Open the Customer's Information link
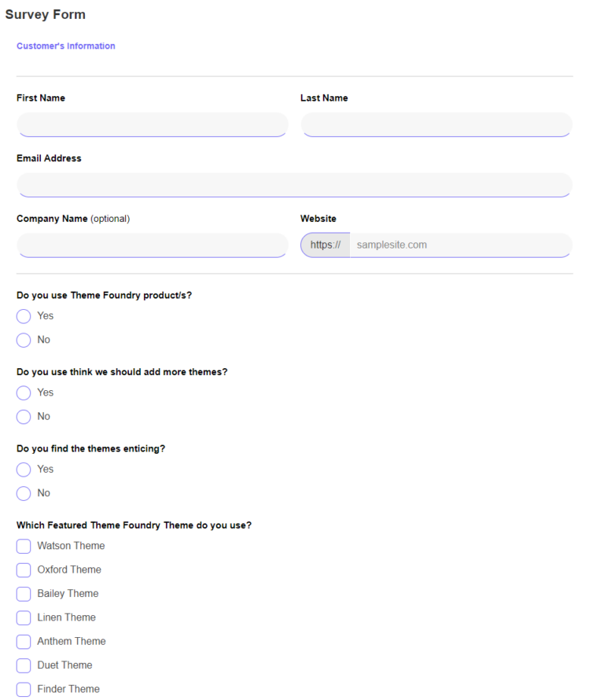This screenshot has height=700, width=604. tap(65, 46)
